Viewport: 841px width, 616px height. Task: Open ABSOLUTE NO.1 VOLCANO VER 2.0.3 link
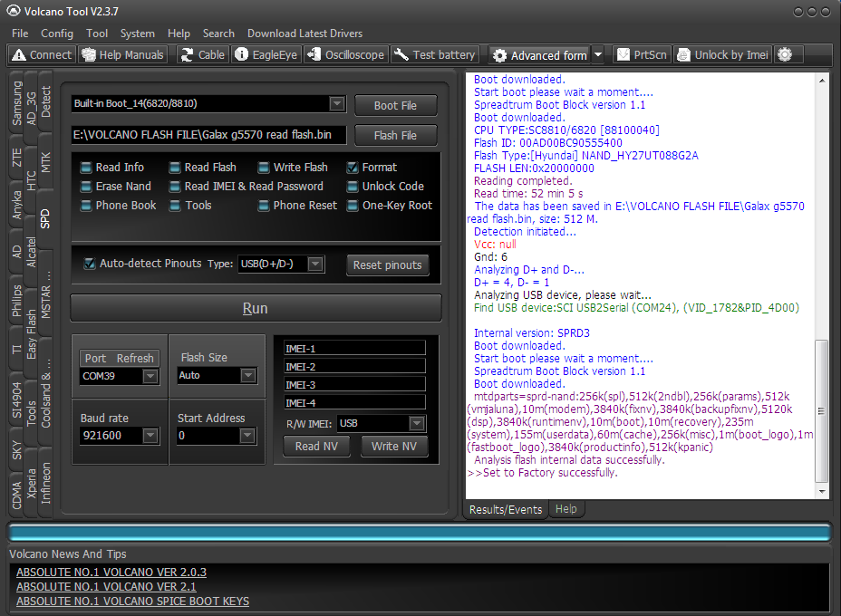click(111, 572)
